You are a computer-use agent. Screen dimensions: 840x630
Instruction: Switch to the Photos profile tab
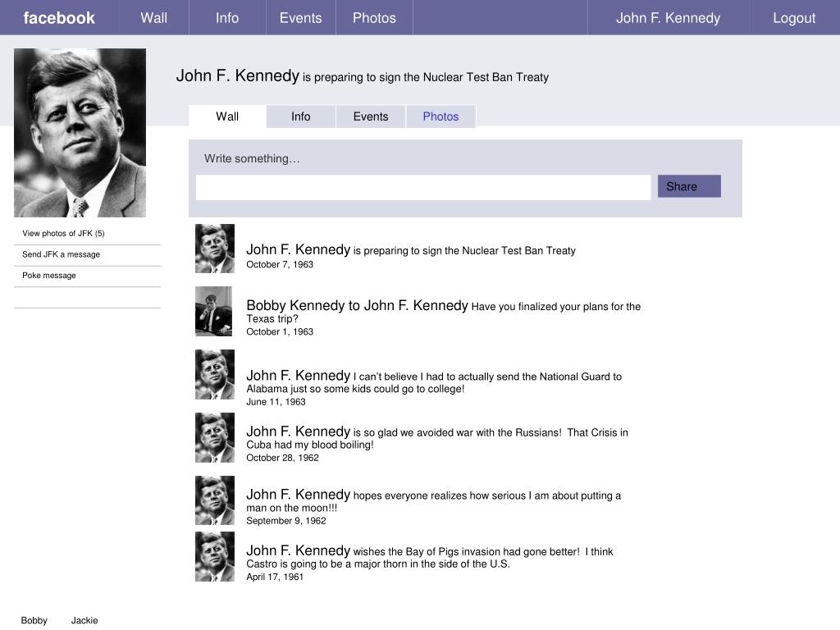coord(441,116)
